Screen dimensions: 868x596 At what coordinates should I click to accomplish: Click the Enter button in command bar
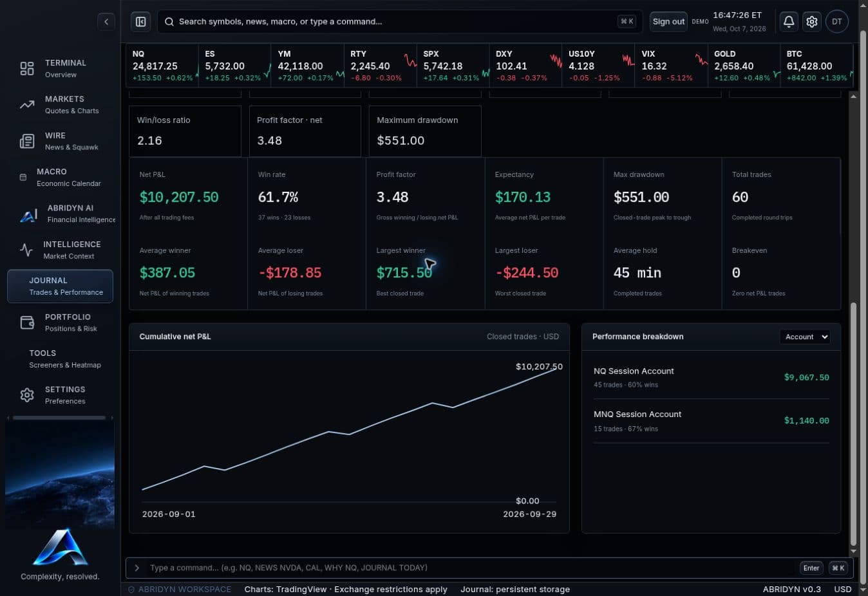(811, 568)
